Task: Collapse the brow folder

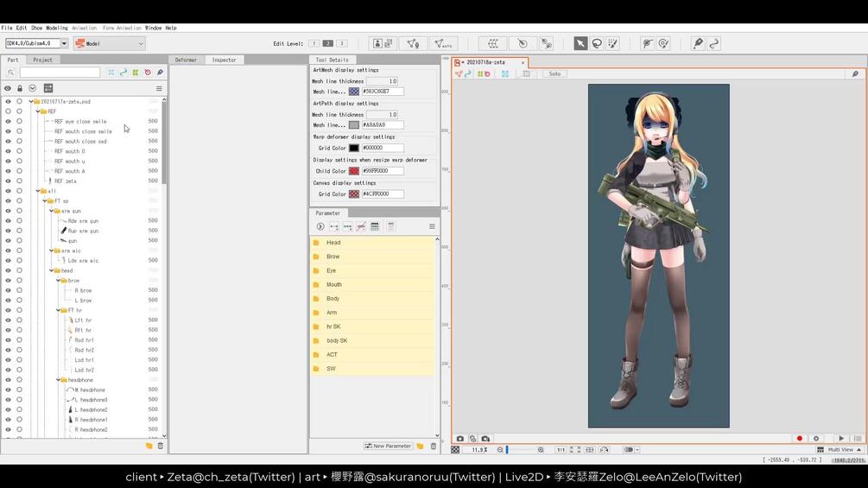Action: click(58, 281)
